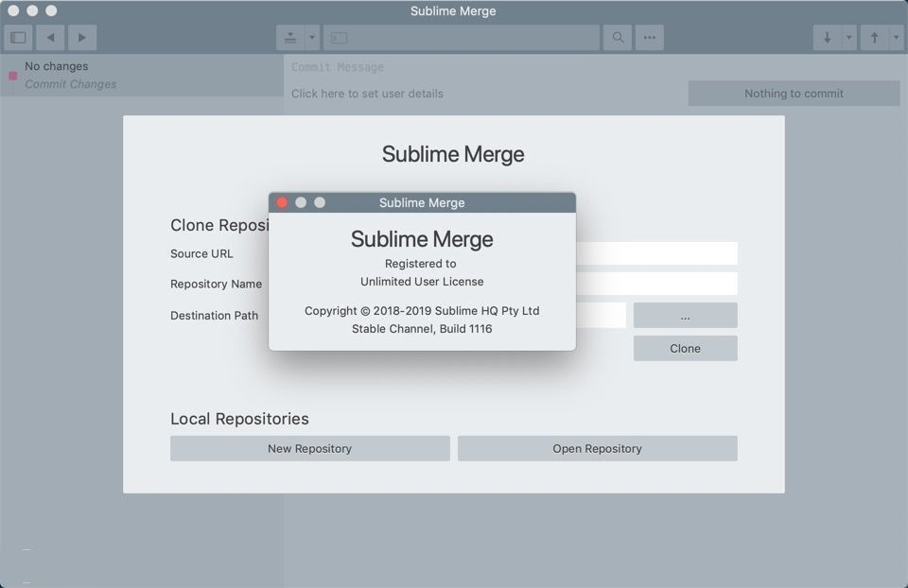Click the destination path browse button

[x=685, y=316]
